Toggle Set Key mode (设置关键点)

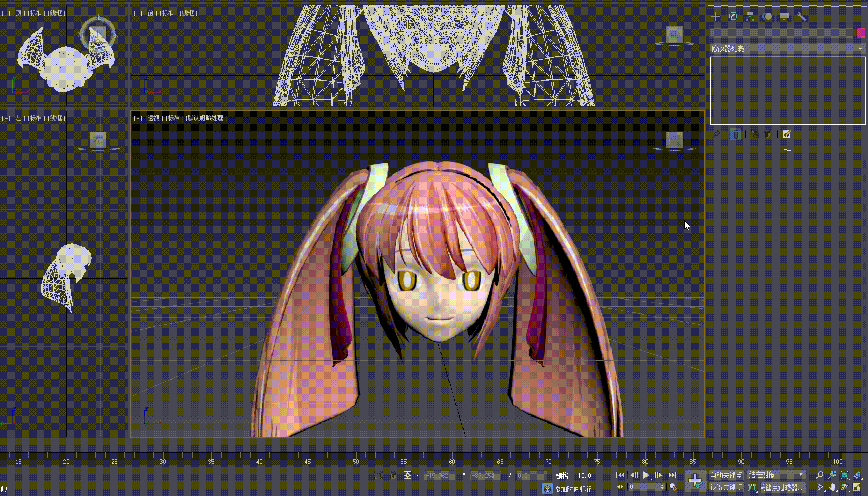[x=726, y=487]
